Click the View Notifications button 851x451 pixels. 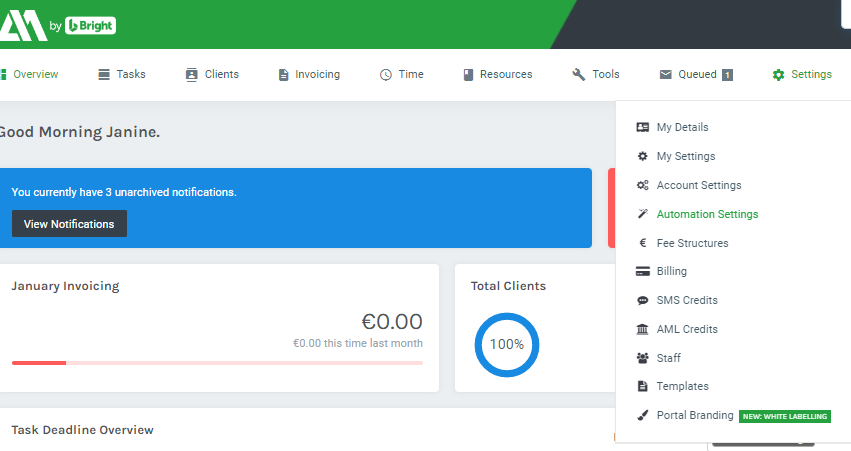(x=69, y=224)
